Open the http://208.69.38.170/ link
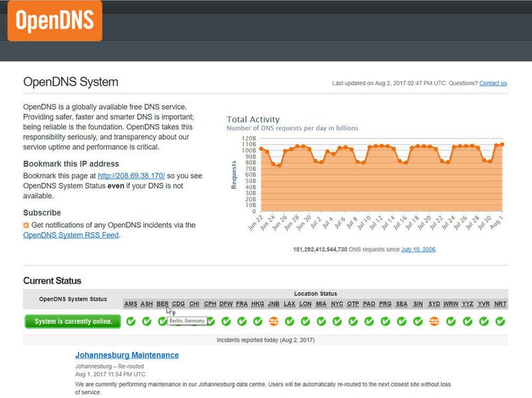The height and width of the screenshot is (398, 532). point(131,176)
